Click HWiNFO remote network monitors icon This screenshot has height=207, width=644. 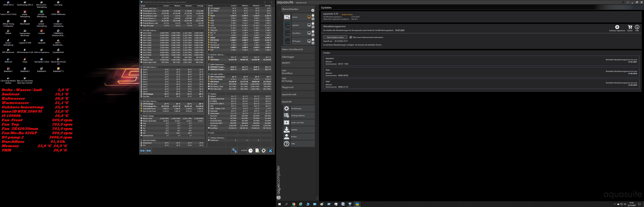point(234,151)
